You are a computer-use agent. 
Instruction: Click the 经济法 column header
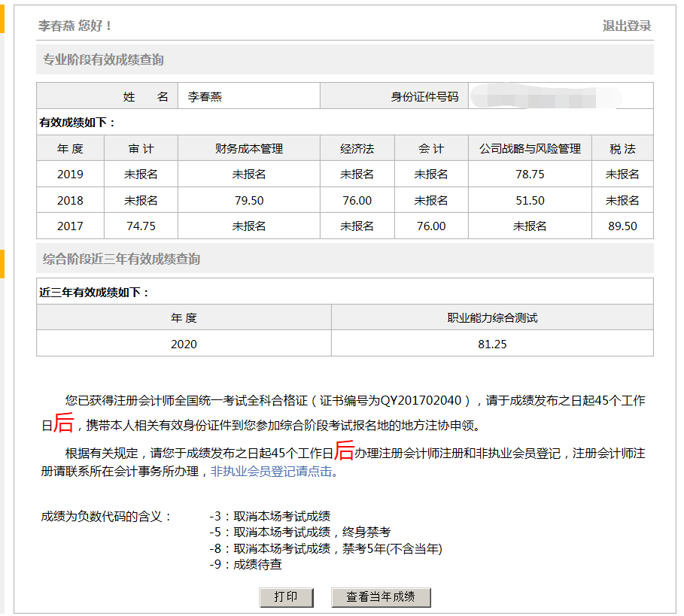coord(357,149)
